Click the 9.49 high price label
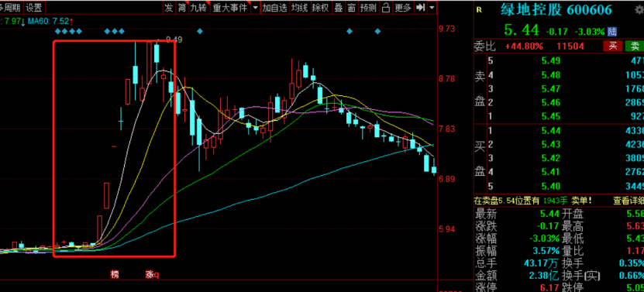 coord(174,40)
